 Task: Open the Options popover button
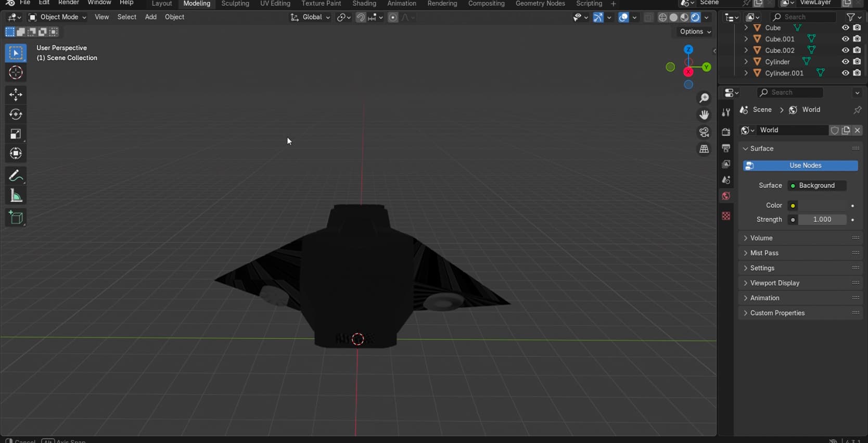(x=695, y=32)
